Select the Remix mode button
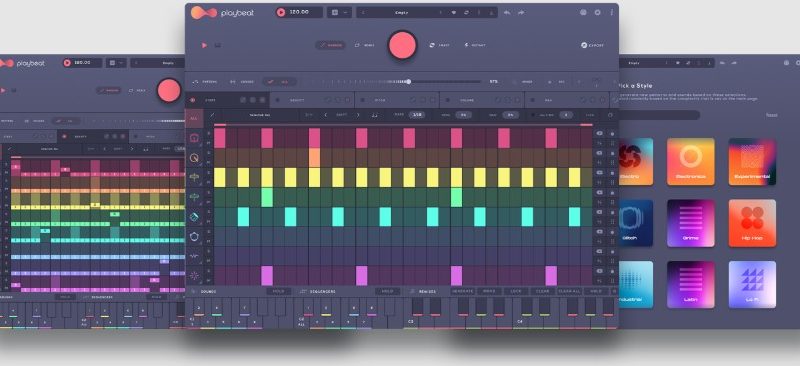Screen dimensions: 800x366 [x=365, y=45]
